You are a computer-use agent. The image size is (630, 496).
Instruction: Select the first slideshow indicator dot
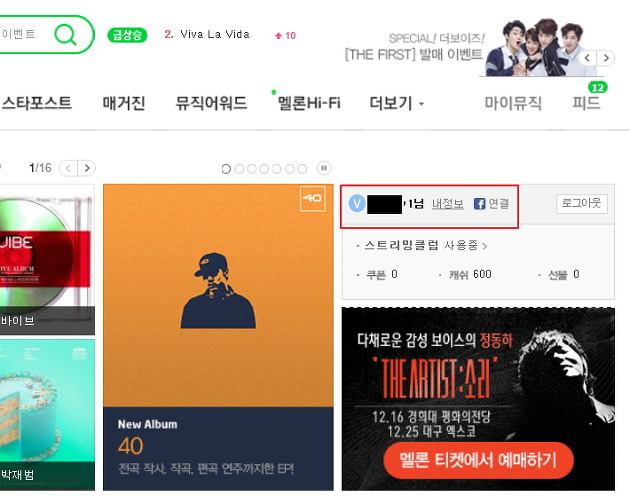(226, 169)
